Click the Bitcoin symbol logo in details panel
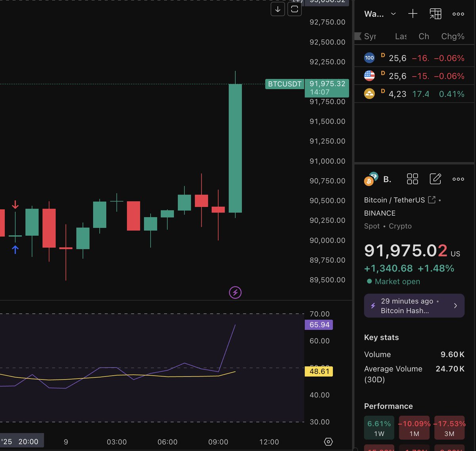The image size is (476, 451). [371, 179]
